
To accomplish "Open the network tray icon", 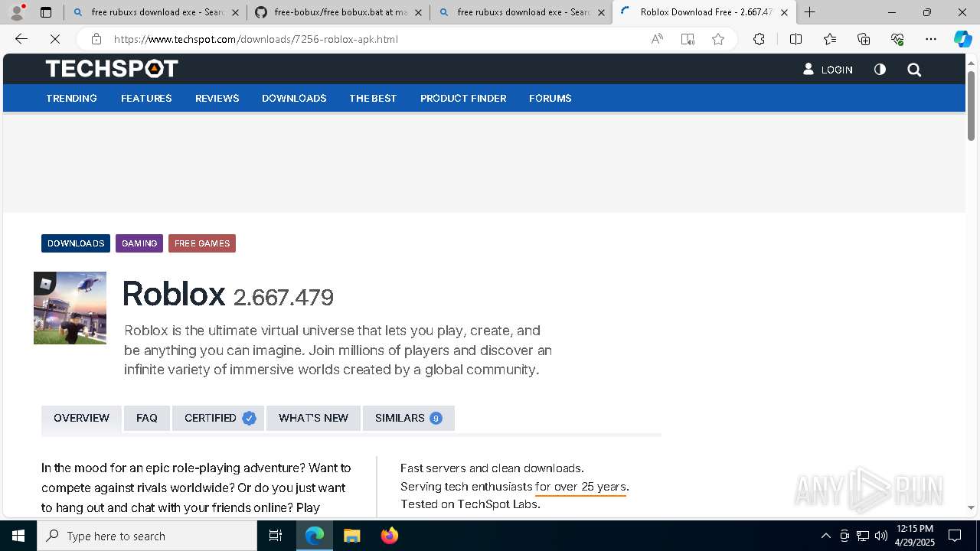I will [x=863, y=536].
